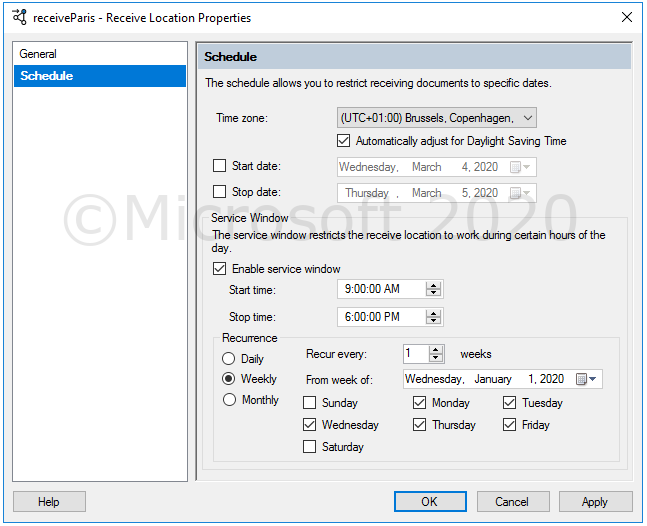Decrease the Stop time with down arrow
The height and width of the screenshot is (526, 647).
pos(433,321)
